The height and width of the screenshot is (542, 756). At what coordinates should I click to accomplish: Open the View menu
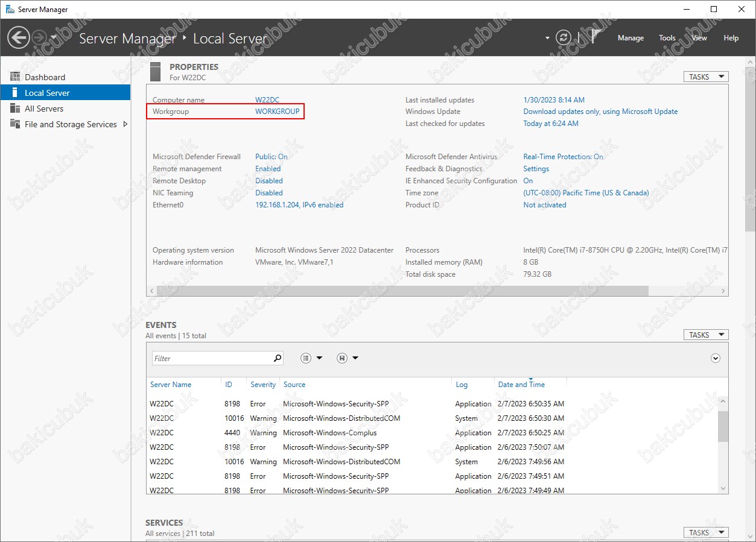[699, 38]
